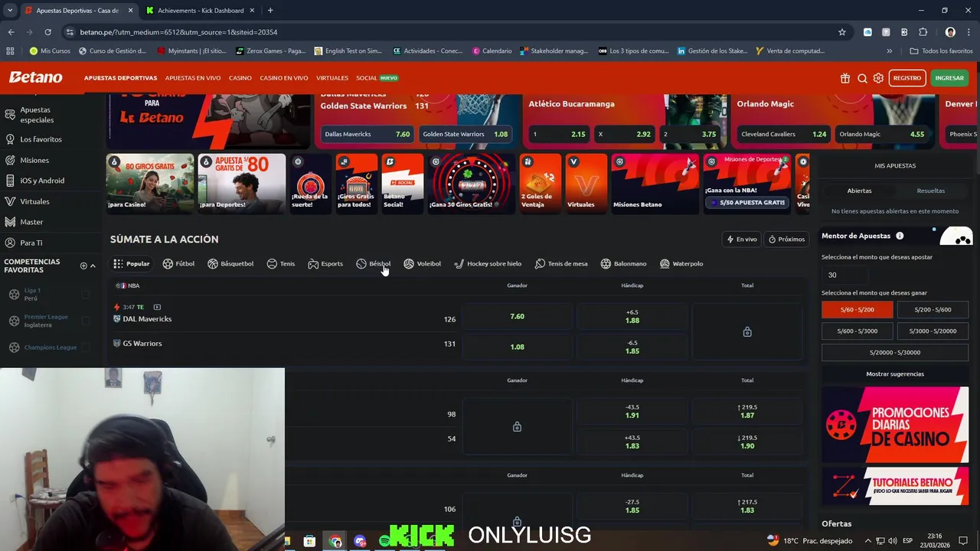Select the S/20000 - S/30000 win amount
The width and height of the screenshot is (980, 551).
point(895,352)
